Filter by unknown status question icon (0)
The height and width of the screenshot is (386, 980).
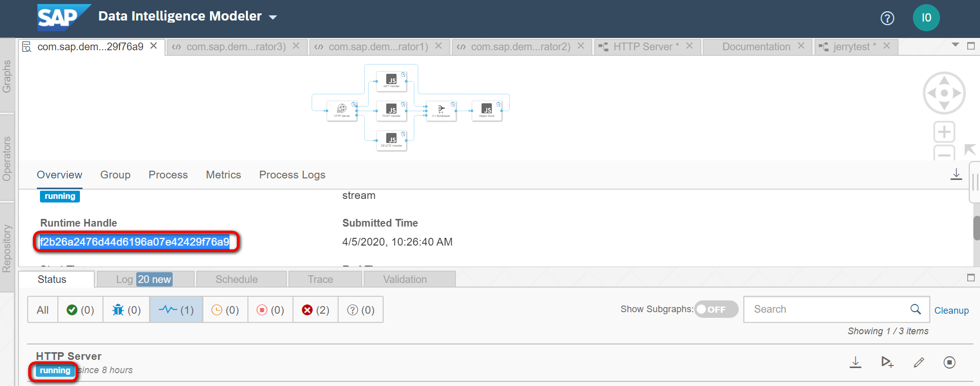(361, 310)
